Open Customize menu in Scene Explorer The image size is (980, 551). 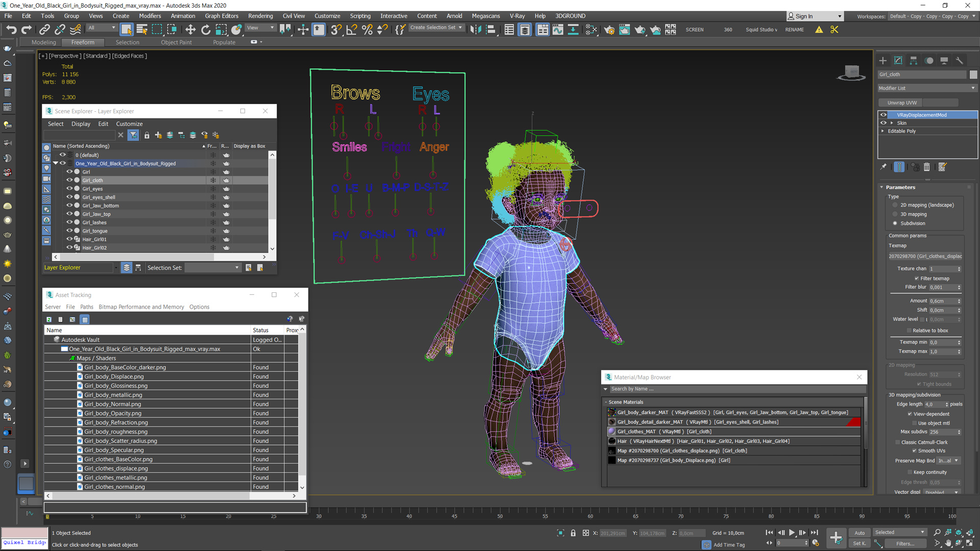tap(129, 124)
